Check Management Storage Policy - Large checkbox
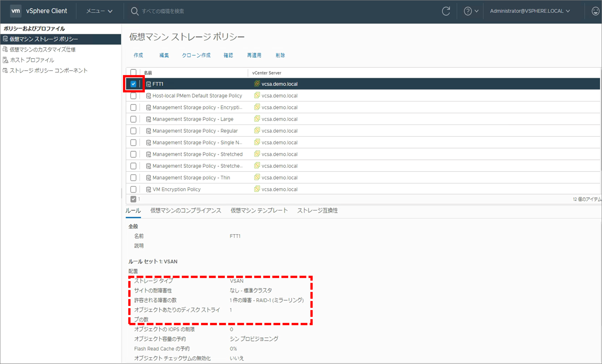602x364 pixels. [x=133, y=119]
